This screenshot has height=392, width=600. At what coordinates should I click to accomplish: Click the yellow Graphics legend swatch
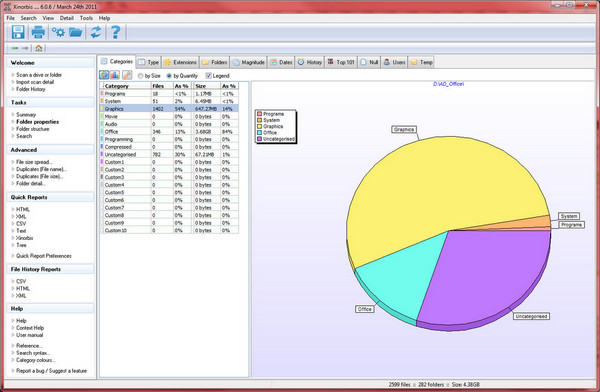[x=259, y=126]
